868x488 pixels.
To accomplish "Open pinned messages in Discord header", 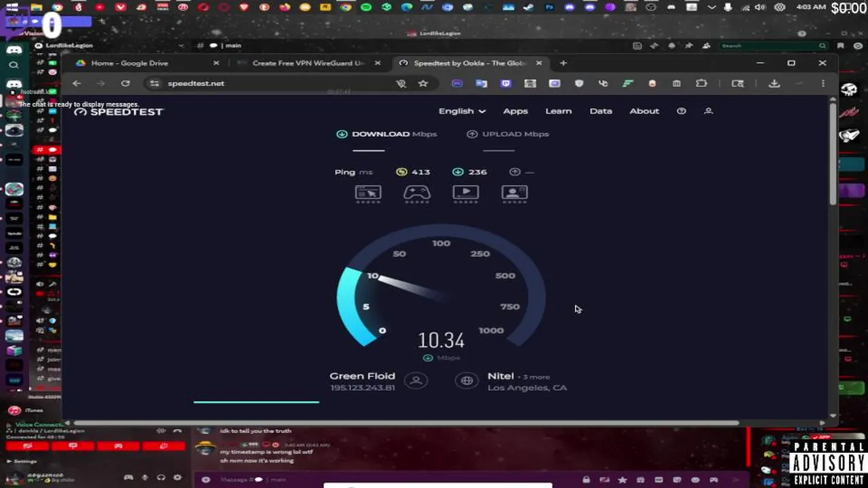I will 690,45.
